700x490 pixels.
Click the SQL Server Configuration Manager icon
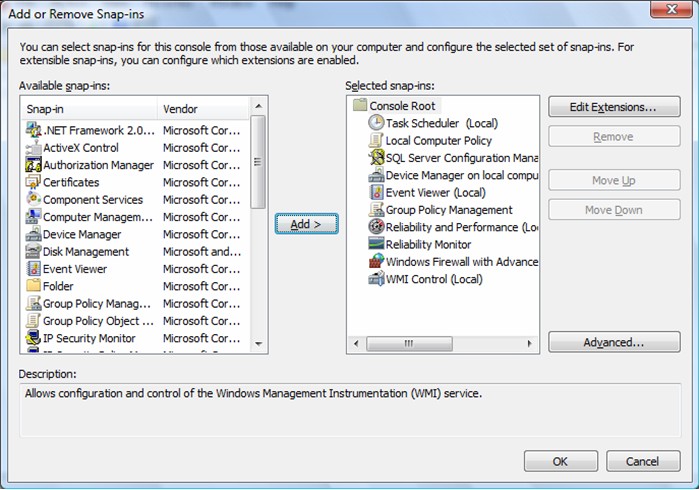[x=376, y=158]
